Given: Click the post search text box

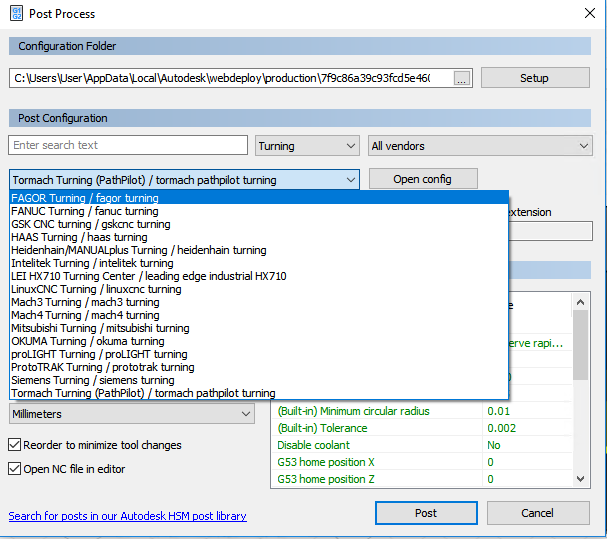Looking at the screenshot, I should point(128,145).
